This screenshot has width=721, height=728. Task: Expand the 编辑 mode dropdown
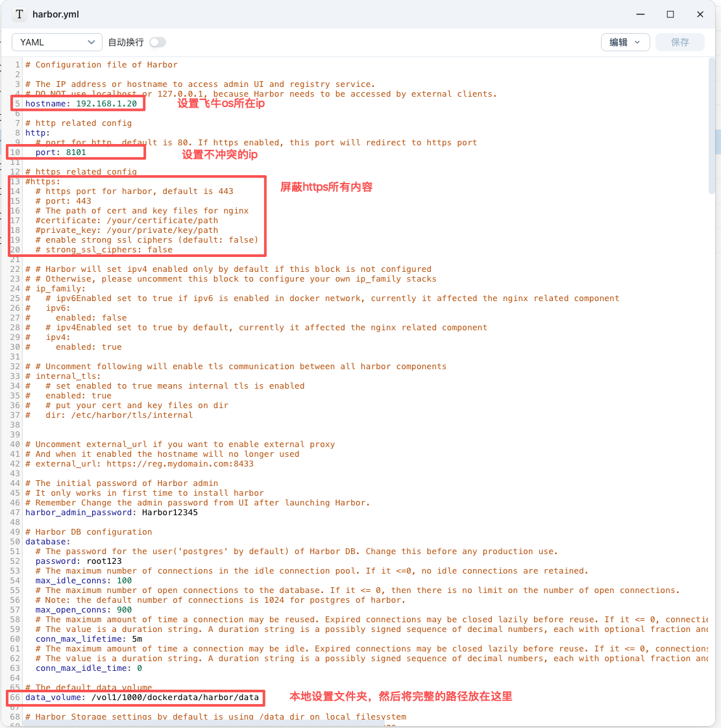[625, 42]
